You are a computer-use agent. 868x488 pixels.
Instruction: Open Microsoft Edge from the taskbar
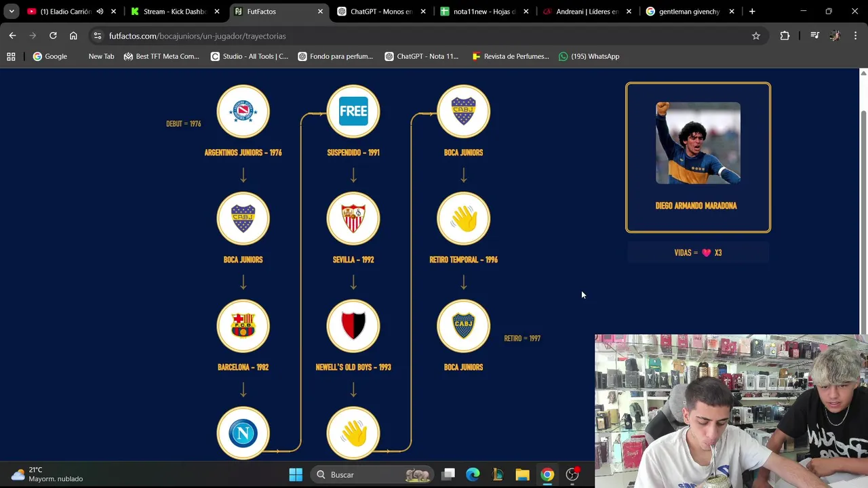coord(473,474)
